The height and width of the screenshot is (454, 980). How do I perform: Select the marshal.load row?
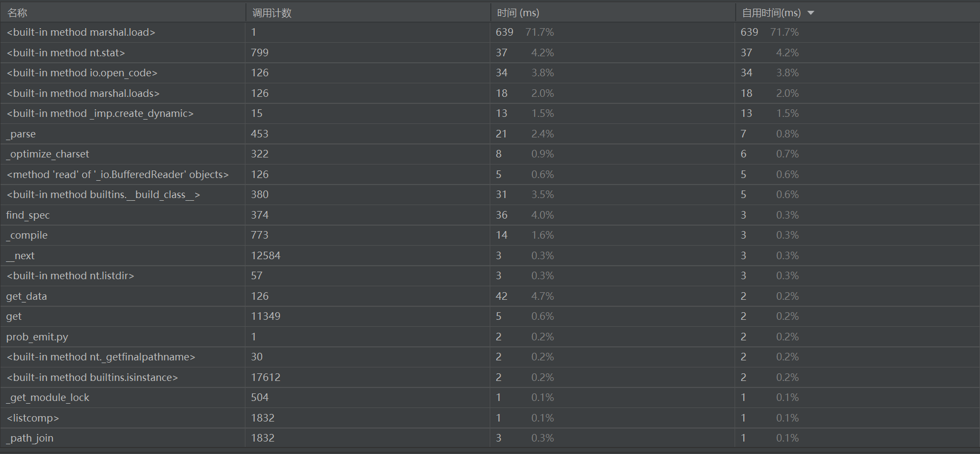[x=490, y=32]
